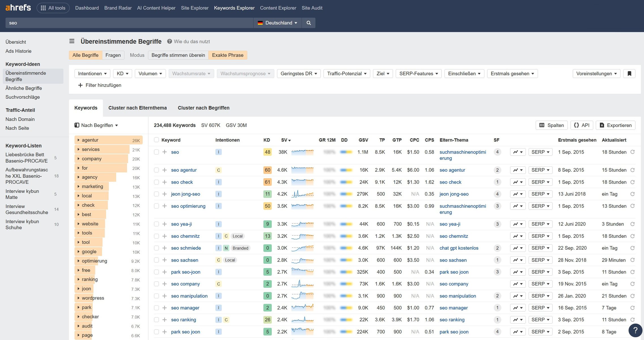The height and width of the screenshot is (340, 644).
Task: Click KD badge 48 for 'seo'
Action: point(267,152)
